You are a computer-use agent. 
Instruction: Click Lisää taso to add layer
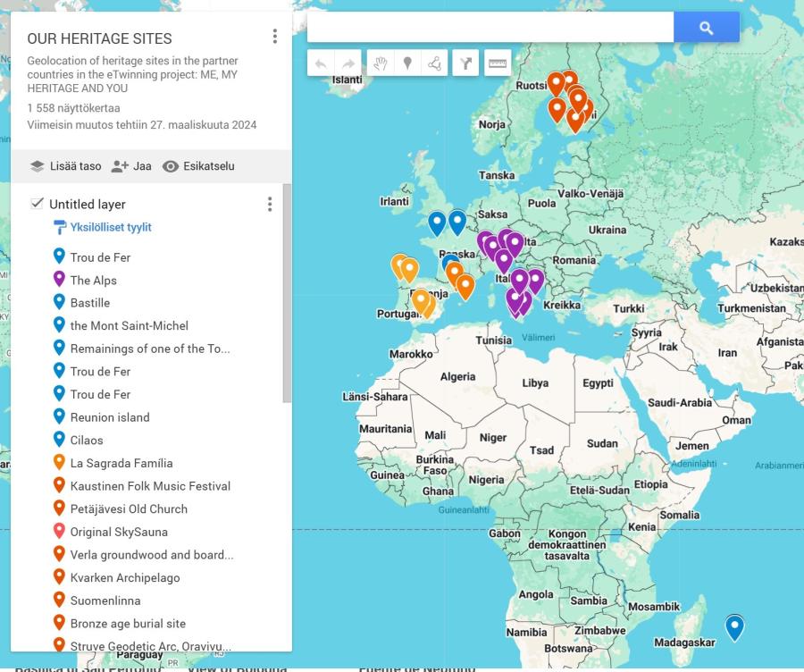click(65, 166)
